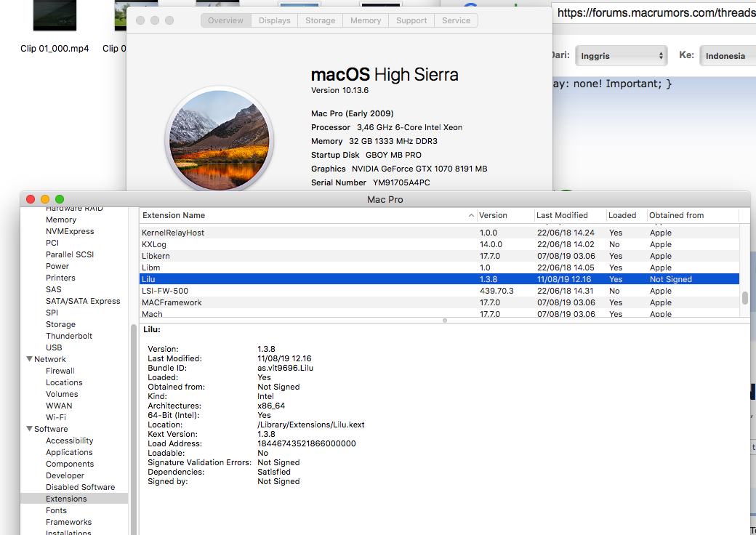Select SATA/SATA Express in the sidebar
756x535 pixels.
point(83,301)
